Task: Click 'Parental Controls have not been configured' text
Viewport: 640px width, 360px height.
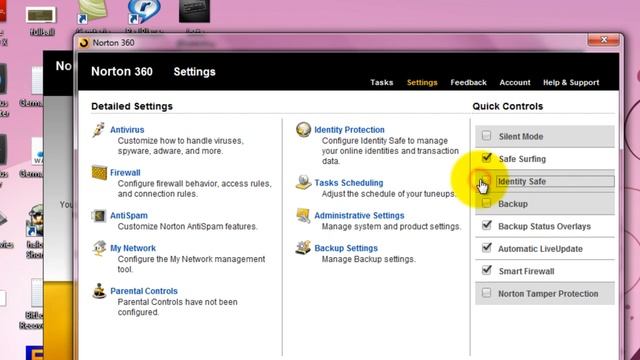Action: pos(178,307)
